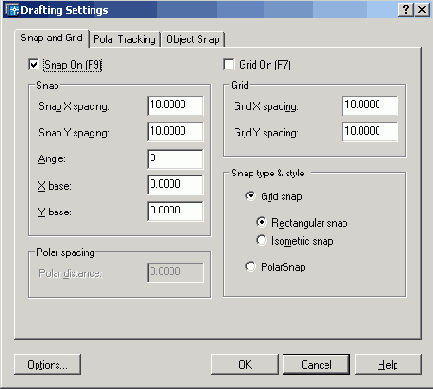Switch to the Snap and Grid tab
Viewport: 433px width, 389px height.
52,38
